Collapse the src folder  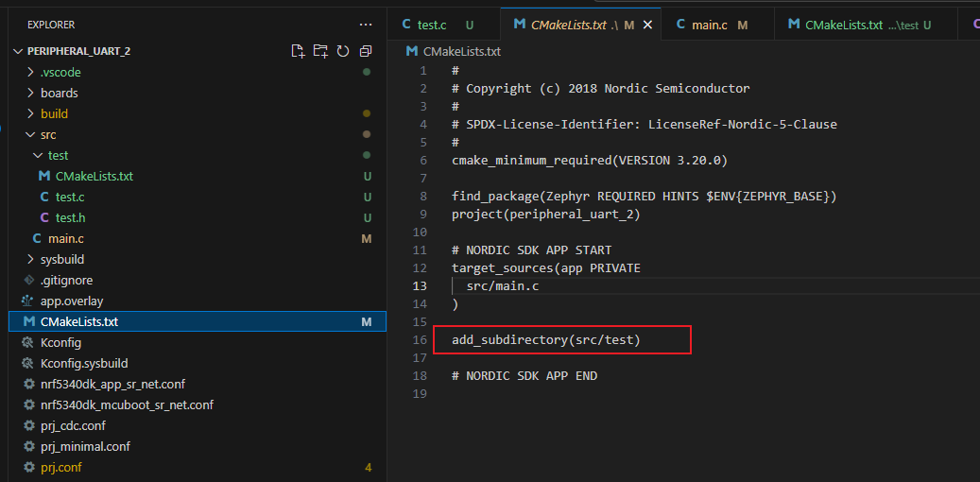pos(30,134)
